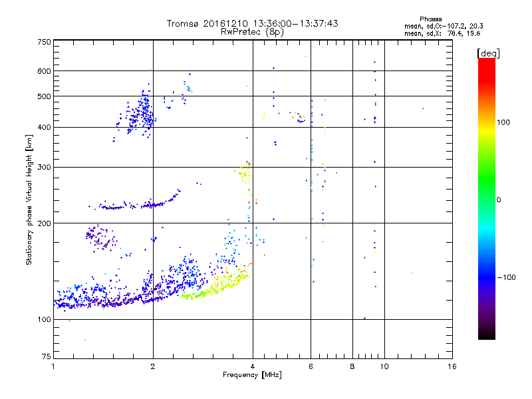Screen dimensions: 532x399
Task: Click the '6' x-axis tick label
Action: click(311, 366)
